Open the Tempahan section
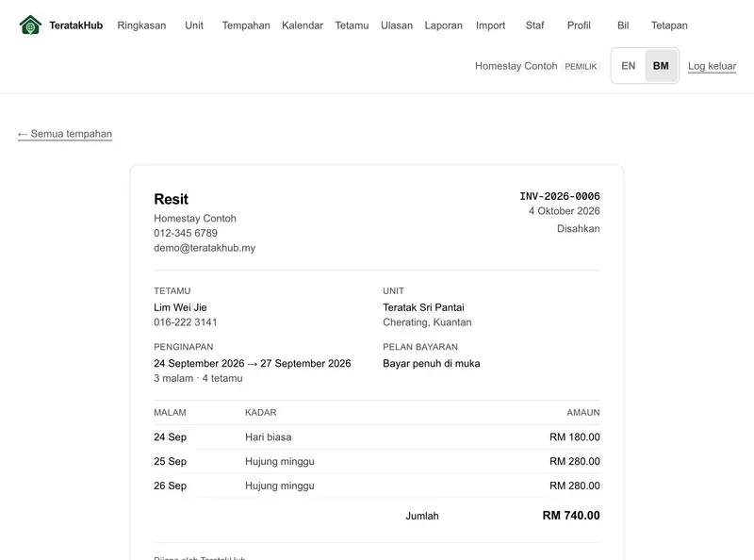 [x=246, y=25]
